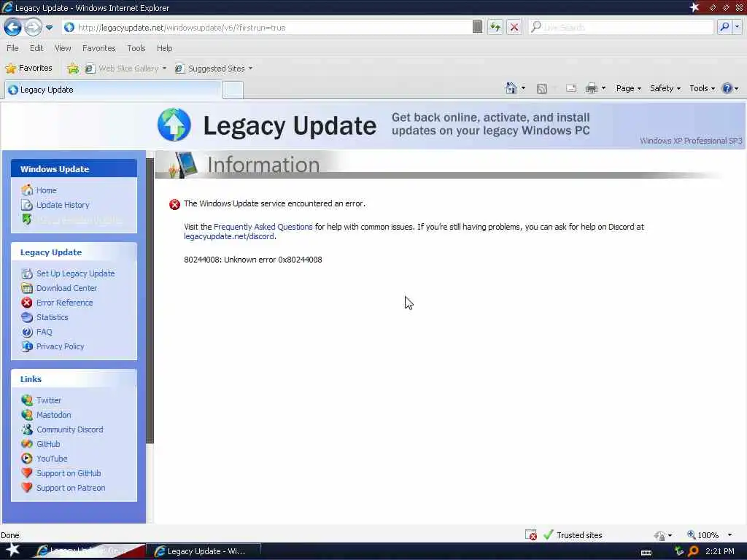Click the Live Search input box
Image resolution: width=747 pixels, height=560 pixels.
tap(621, 27)
